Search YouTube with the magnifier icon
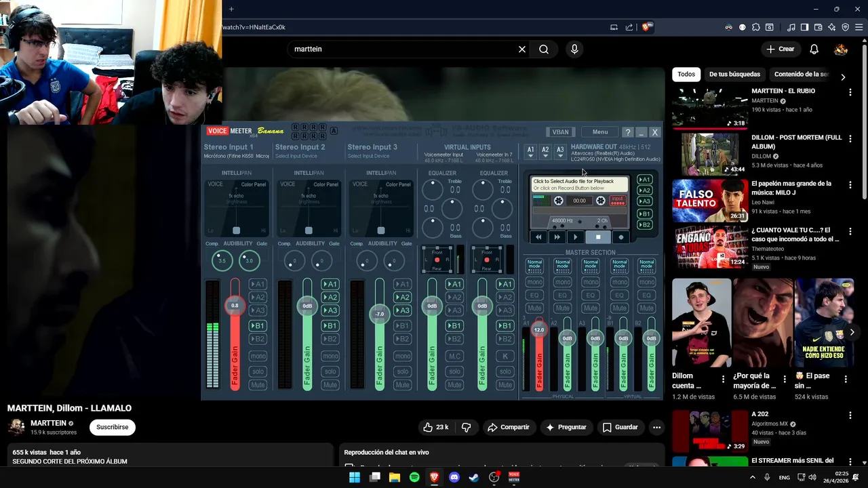The height and width of the screenshot is (488, 868). tap(544, 49)
